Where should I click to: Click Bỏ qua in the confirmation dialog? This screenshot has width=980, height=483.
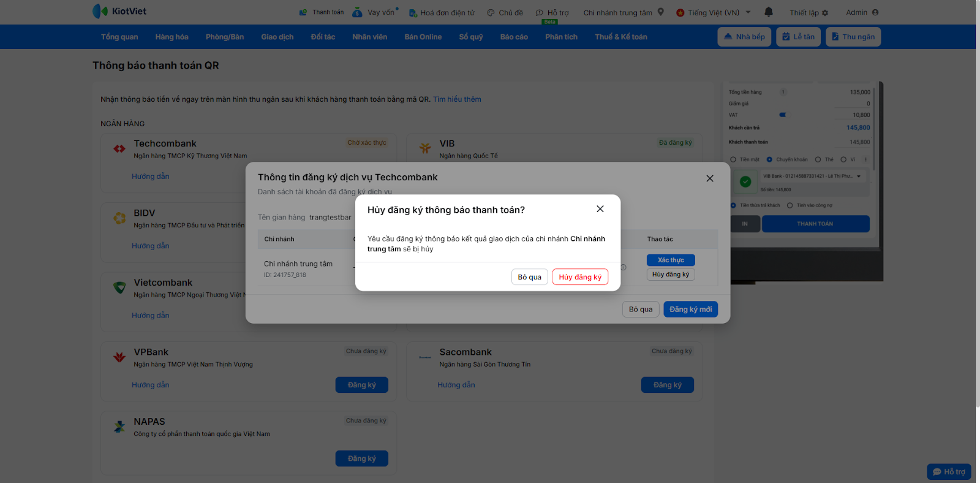(x=530, y=277)
